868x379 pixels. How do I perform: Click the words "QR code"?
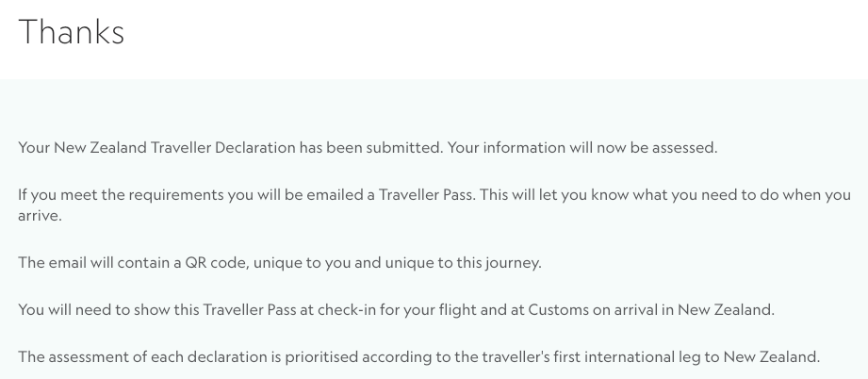tap(217, 262)
